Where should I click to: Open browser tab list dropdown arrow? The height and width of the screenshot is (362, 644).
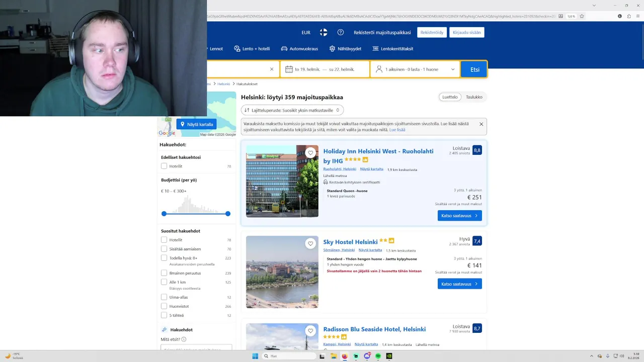click(x=594, y=6)
